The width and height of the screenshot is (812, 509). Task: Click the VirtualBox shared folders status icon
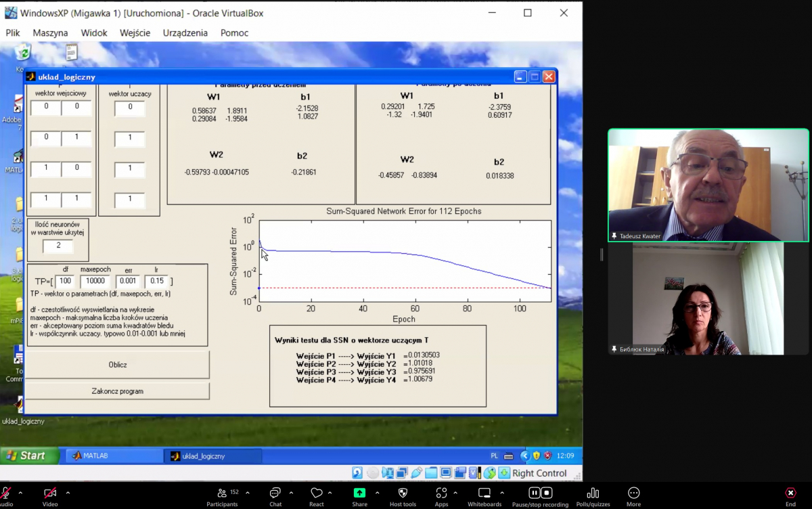coord(431,473)
